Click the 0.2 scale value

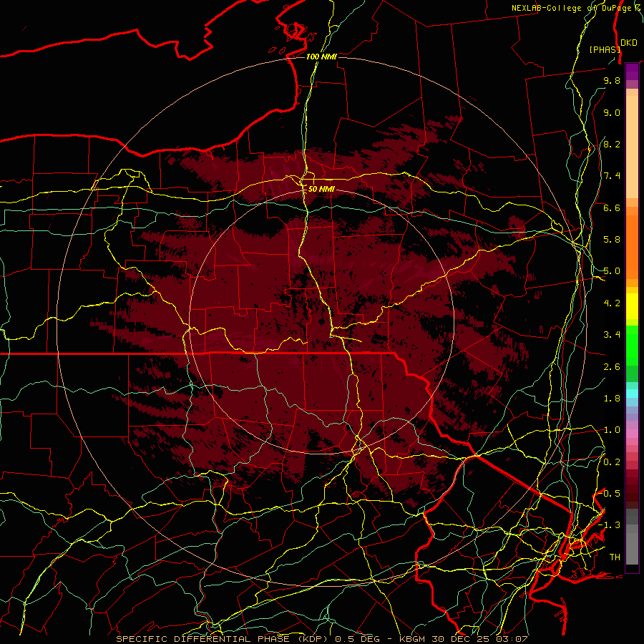coord(612,462)
